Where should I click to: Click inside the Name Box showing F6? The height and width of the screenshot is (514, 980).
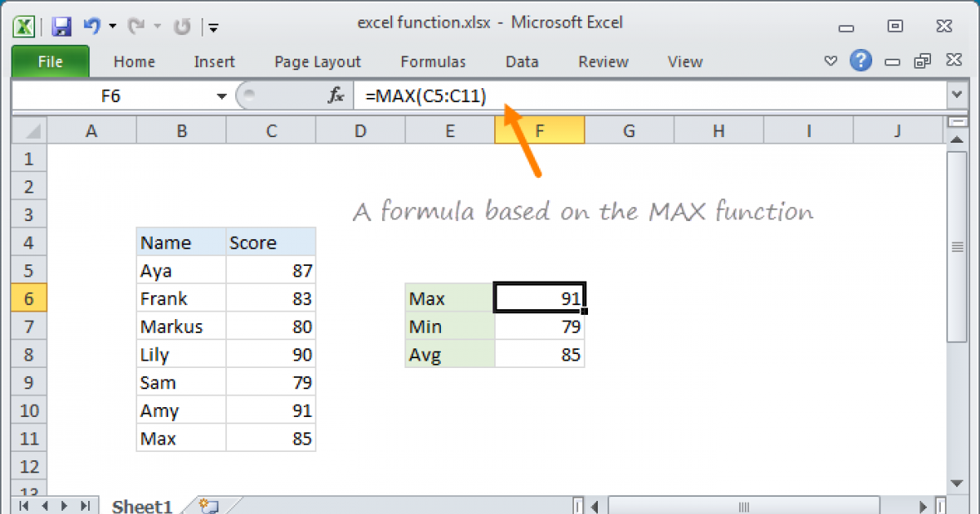[x=122, y=95]
